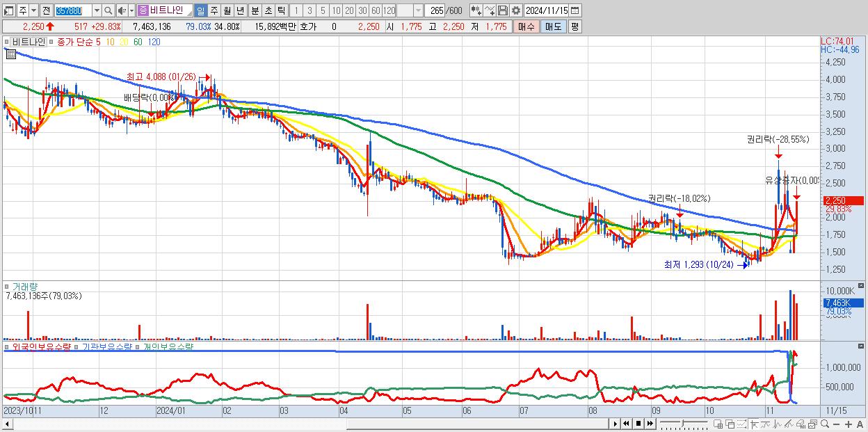
Task: Select the 초 second period toggle
Action: pos(268,10)
